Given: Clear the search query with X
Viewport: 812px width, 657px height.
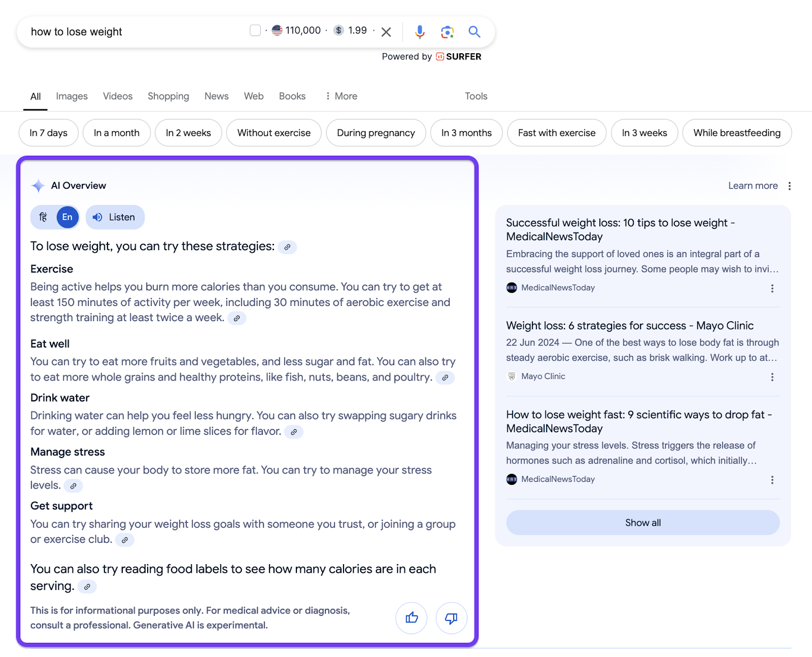Looking at the screenshot, I should 386,32.
